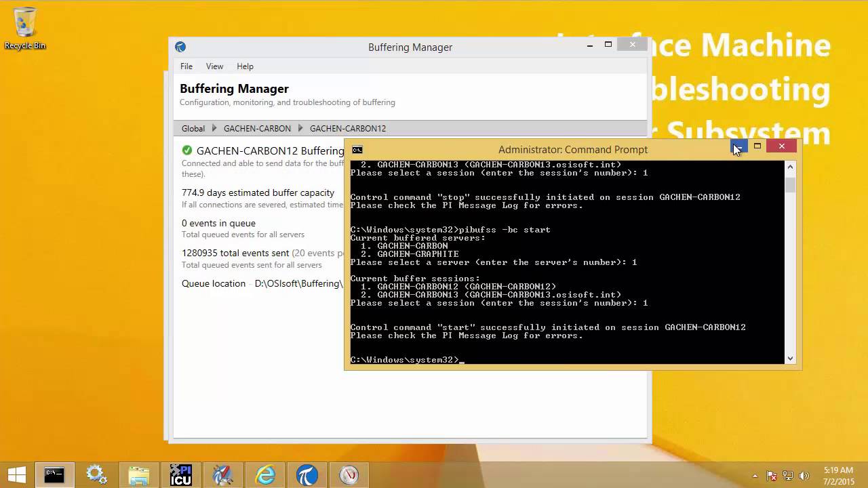The width and height of the screenshot is (868, 488).
Task: Launch PI ICU from the taskbar
Action: coord(180,475)
